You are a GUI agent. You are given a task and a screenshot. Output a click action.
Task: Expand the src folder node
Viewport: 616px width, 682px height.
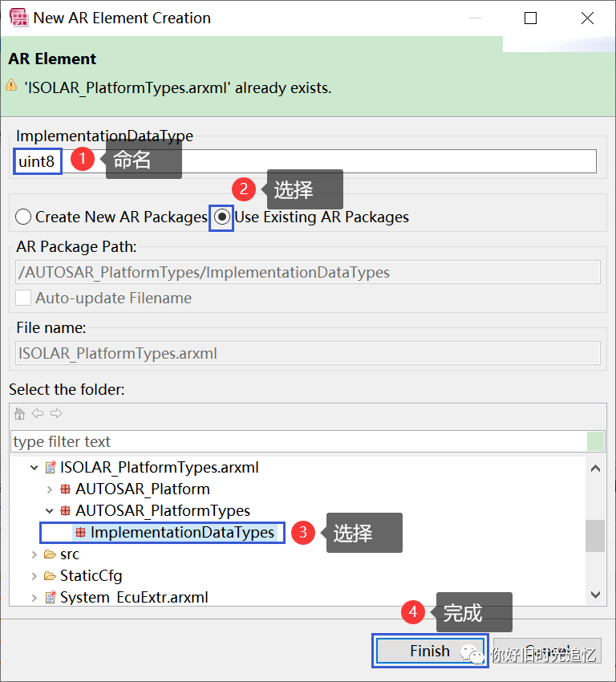pos(34,554)
